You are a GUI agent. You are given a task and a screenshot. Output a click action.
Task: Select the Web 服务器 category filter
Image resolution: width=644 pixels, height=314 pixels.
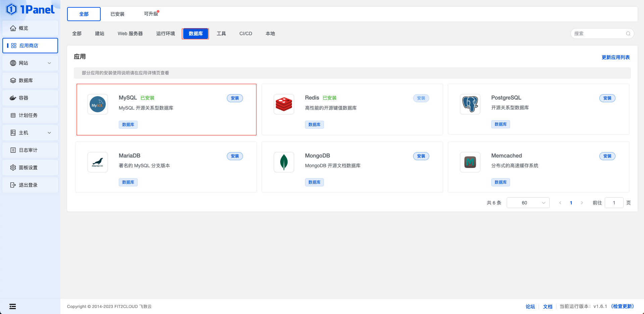coord(130,34)
